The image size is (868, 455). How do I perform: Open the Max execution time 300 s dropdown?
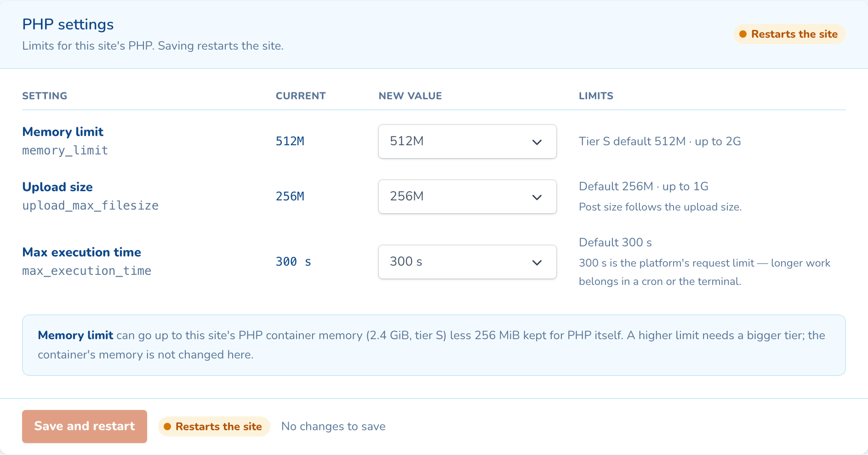pos(467,262)
